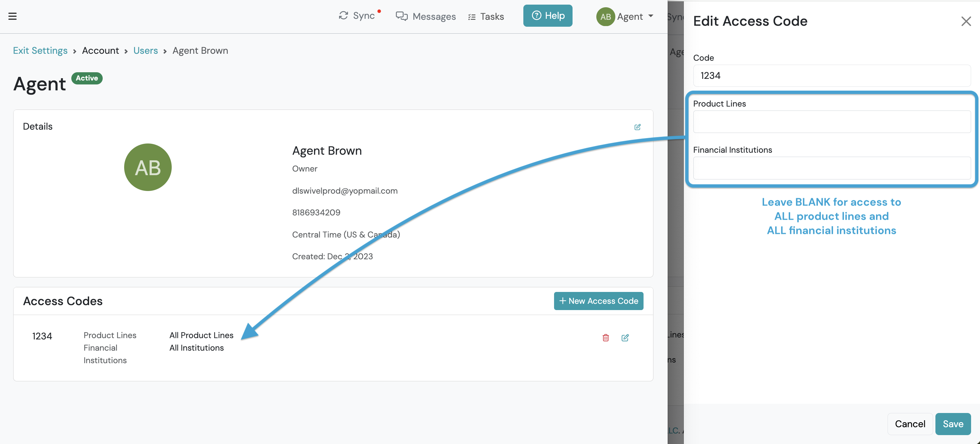The image size is (980, 444).
Task: Cancel editing the access code
Action: click(x=910, y=424)
